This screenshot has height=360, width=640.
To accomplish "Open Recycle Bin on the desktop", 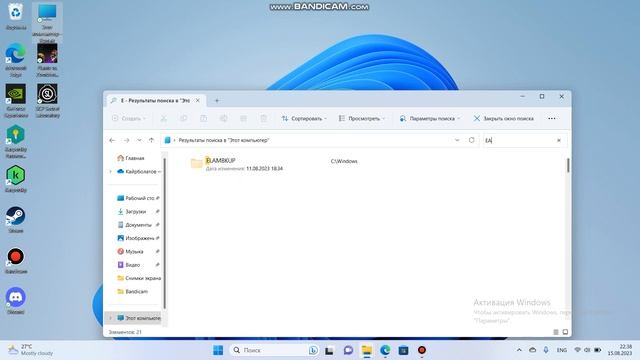I will pyautogui.click(x=16, y=16).
